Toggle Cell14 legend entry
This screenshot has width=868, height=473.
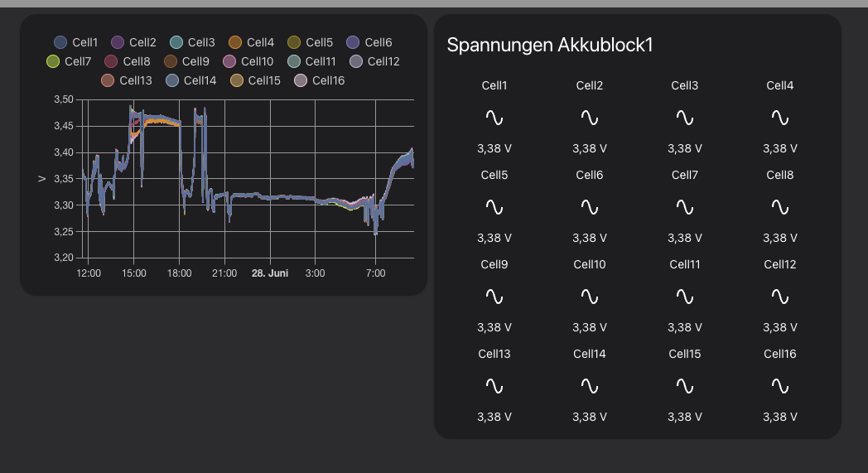click(190, 80)
